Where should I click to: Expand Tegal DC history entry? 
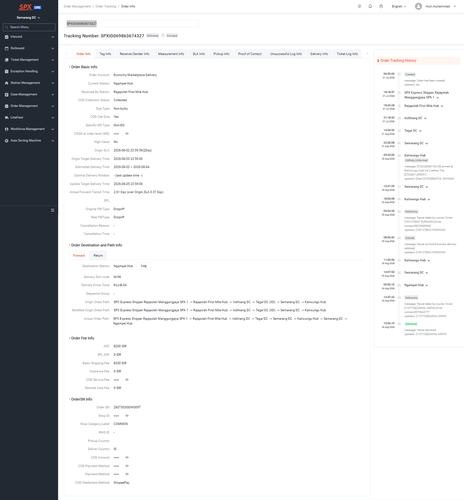tap(420, 131)
